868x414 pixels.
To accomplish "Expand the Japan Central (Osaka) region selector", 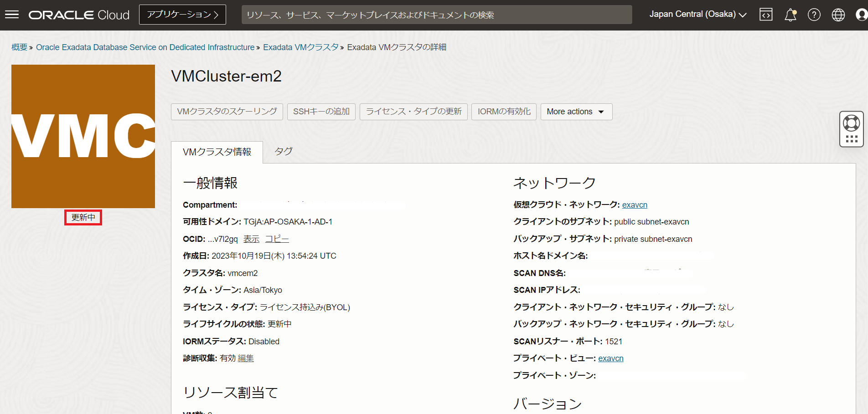I will [x=697, y=15].
